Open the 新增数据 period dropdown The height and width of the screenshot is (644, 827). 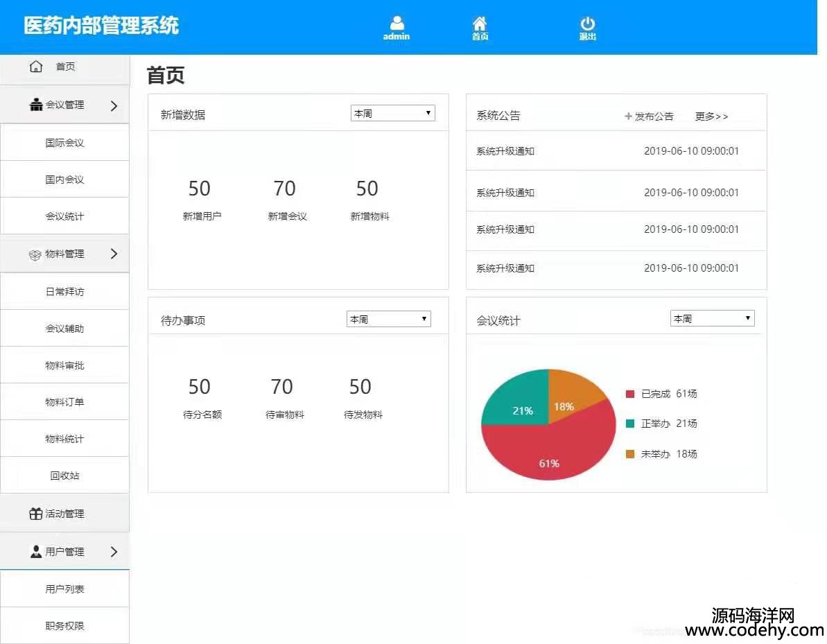(x=393, y=113)
